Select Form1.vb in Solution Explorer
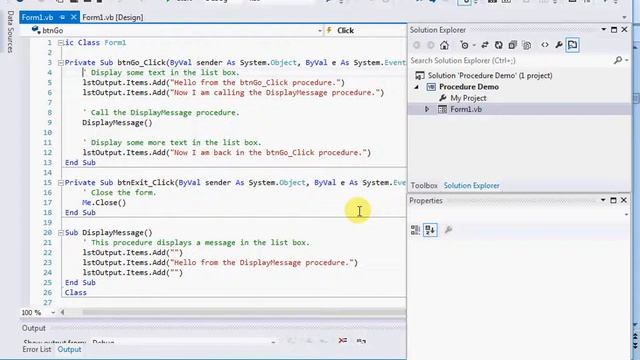The width and height of the screenshot is (640, 360). [466, 109]
